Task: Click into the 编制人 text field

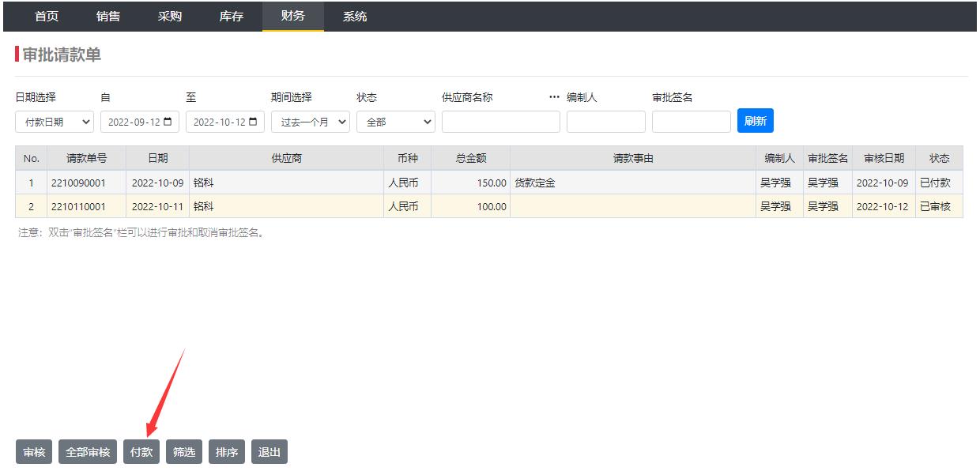Action: (605, 122)
